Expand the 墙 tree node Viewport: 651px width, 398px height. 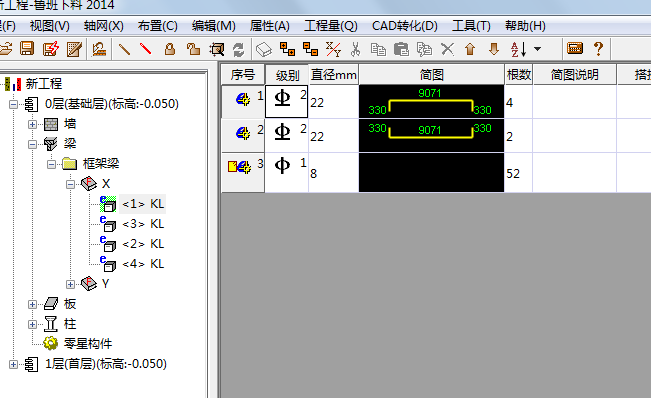(32, 124)
